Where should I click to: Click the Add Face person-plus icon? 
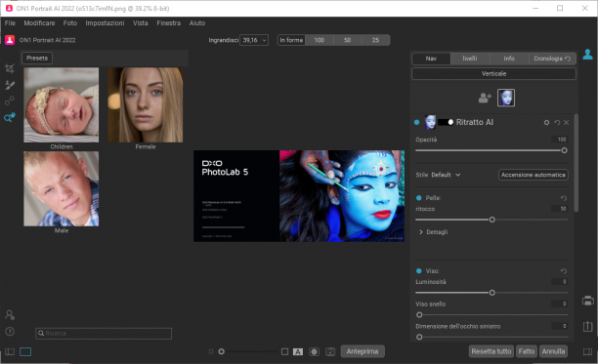tap(485, 98)
